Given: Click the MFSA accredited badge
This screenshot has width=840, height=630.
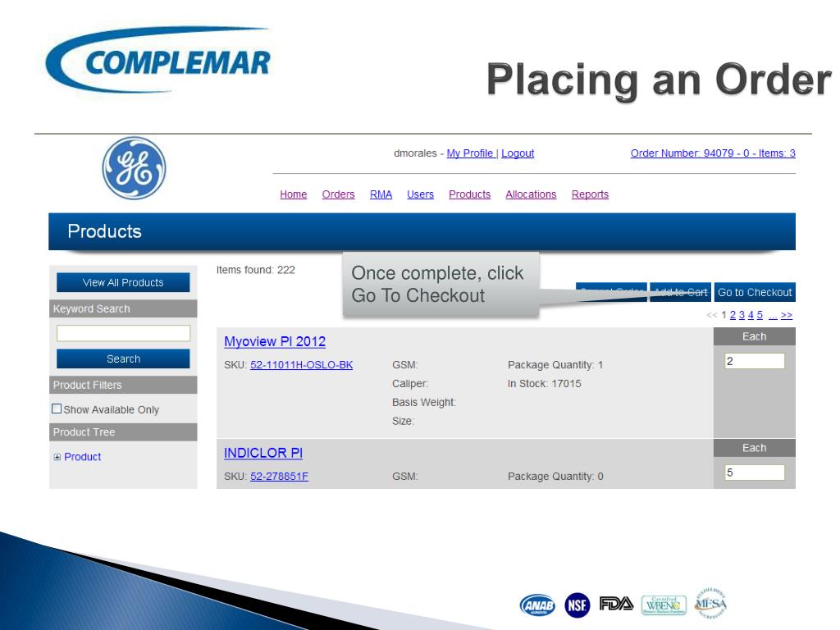Looking at the screenshot, I should pyautogui.click(x=711, y=603).
